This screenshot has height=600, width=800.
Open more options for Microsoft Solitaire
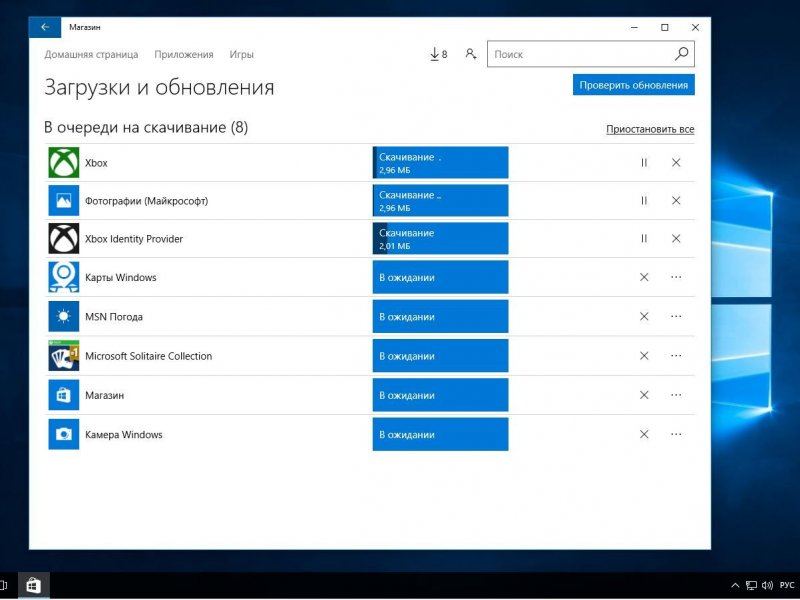[676, 356]
